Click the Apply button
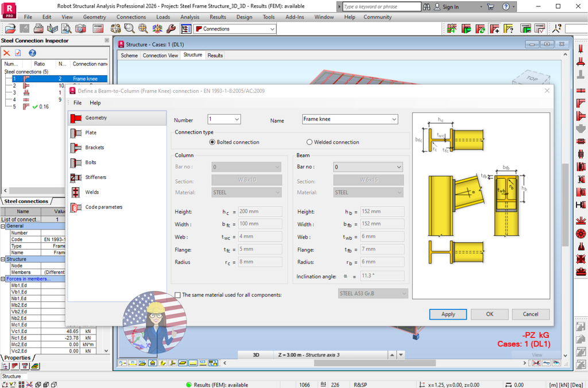Image resolution: width=588 pixels, height=388 pixels. [x=448, y=314]
